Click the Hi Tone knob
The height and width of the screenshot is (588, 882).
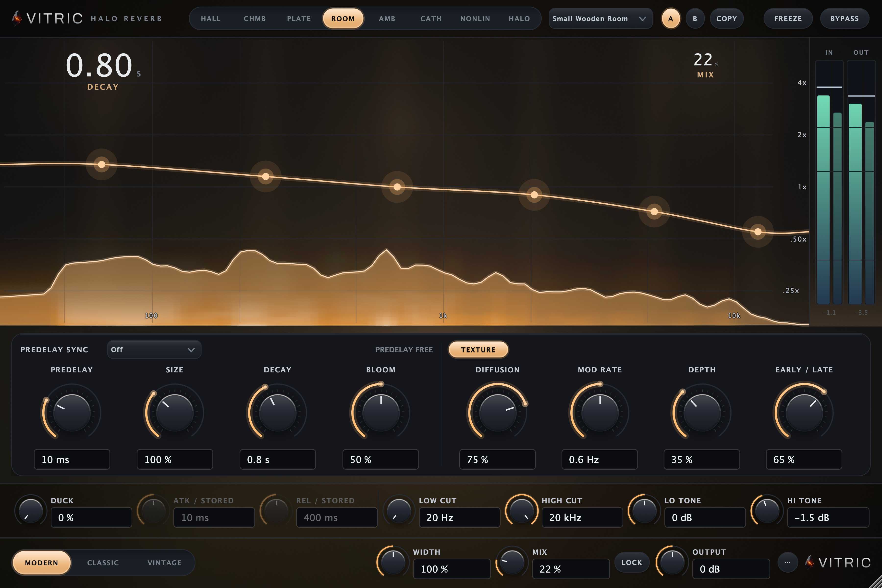767,510
